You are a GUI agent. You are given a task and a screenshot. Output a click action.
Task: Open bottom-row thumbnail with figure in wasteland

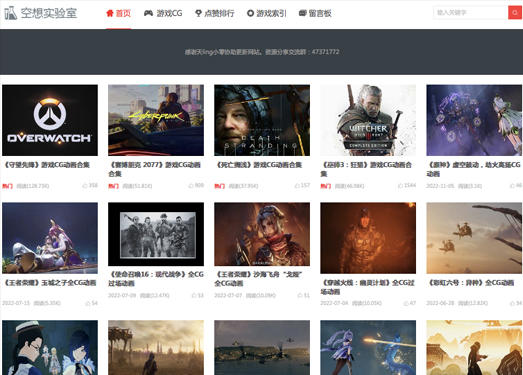tap(156, 348)
